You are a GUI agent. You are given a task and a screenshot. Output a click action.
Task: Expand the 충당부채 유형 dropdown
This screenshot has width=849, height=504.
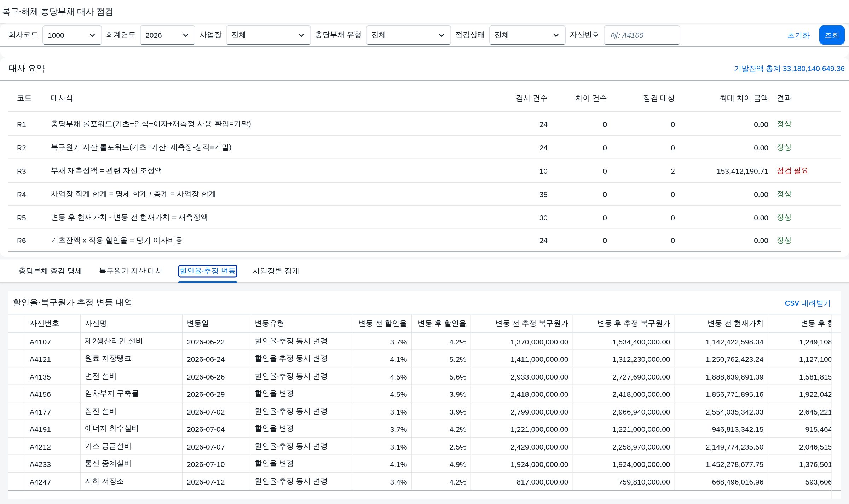coord(408,35)
